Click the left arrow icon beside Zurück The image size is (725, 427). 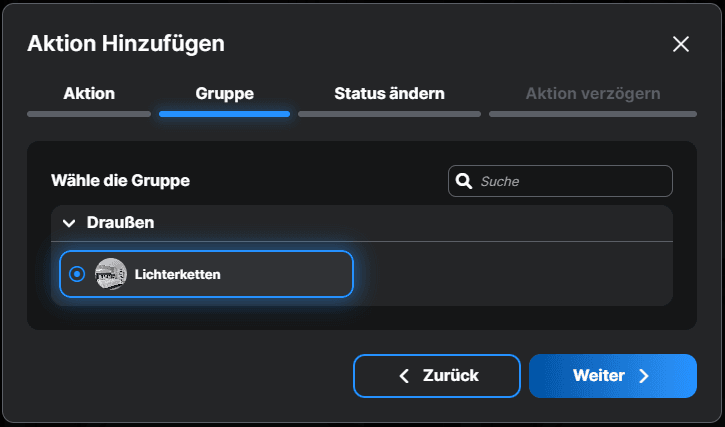click(x=404, y=376)
